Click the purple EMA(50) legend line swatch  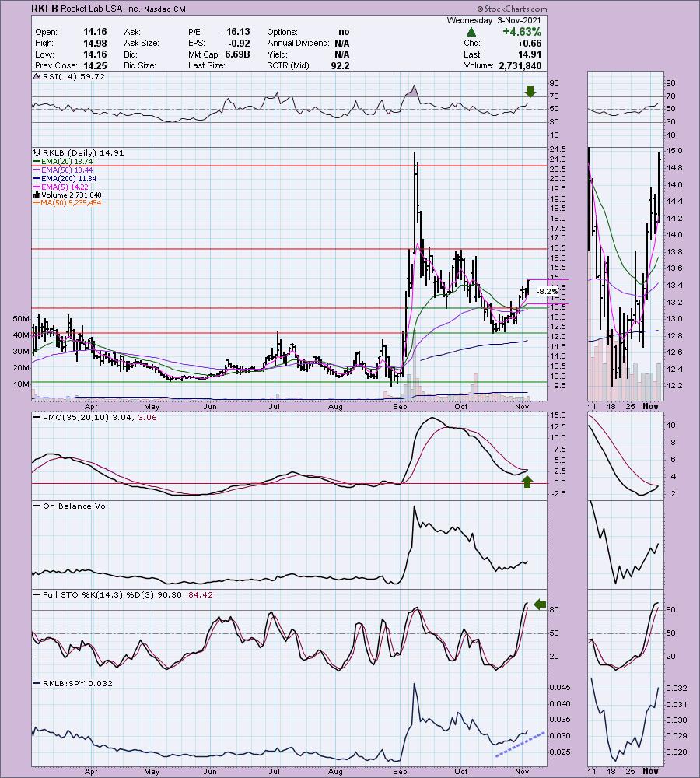tap(37, 170)
